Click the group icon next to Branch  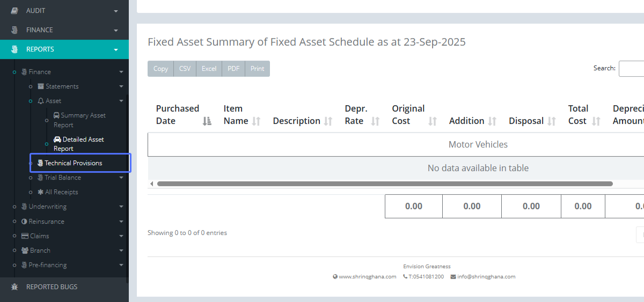25,251
